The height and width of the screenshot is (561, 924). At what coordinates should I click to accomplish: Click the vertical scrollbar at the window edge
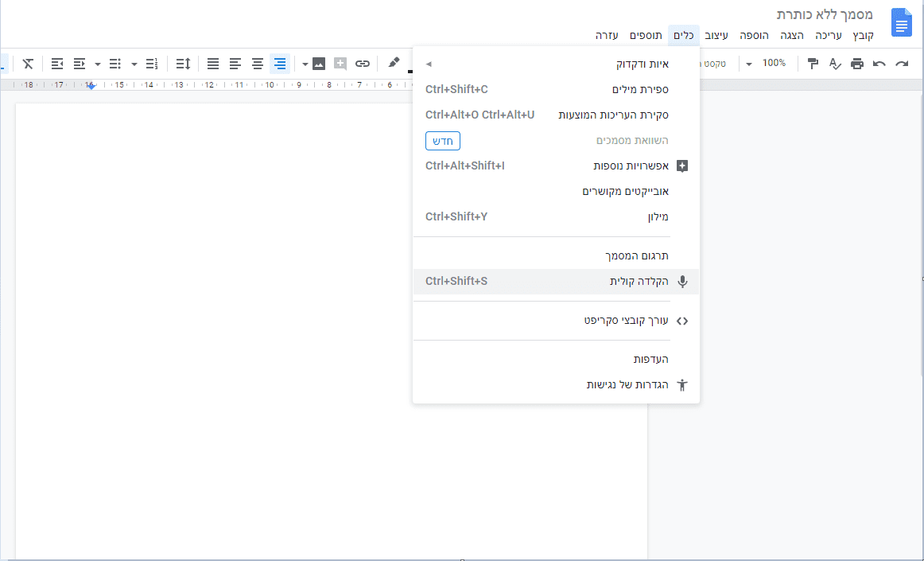922,236
